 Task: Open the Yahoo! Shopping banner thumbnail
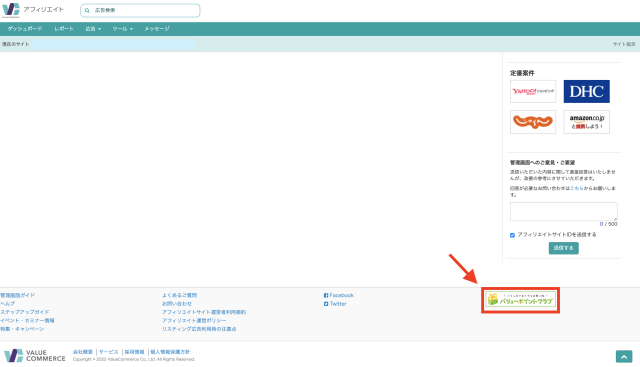[533, 91]
